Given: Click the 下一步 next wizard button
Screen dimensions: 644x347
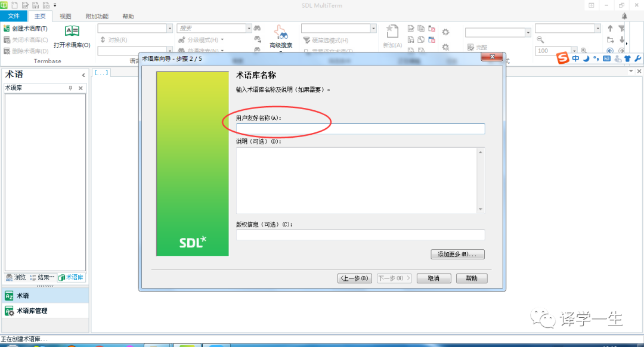Looking at the screenshot, I should pos(394,278).
